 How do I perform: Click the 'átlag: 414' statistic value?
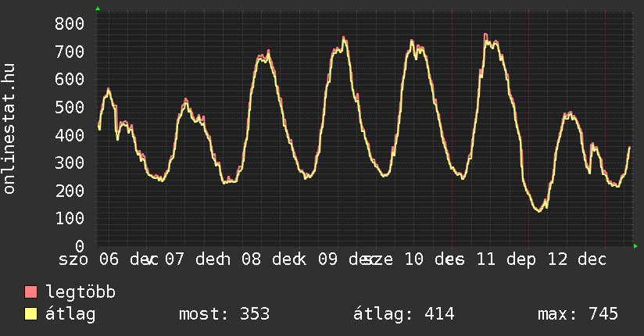tap(404, 315)
